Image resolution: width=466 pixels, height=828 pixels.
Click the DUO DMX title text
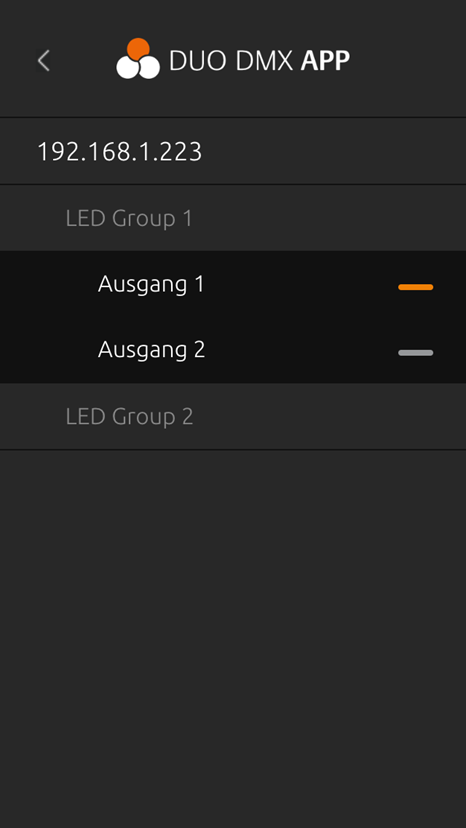point(230,61)
